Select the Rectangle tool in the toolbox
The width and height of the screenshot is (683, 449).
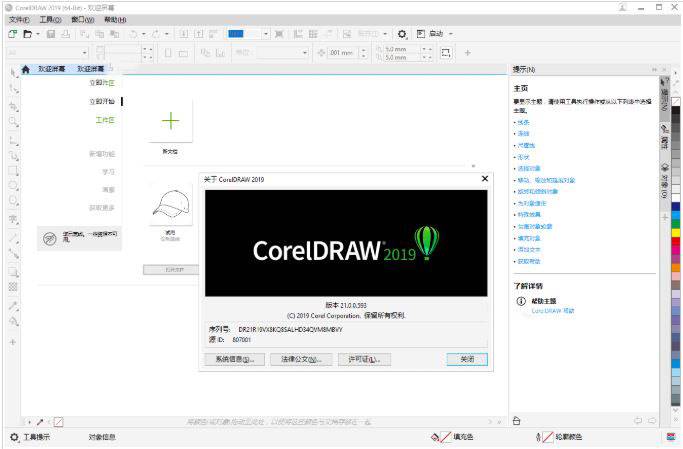click(x=13, y=171)
